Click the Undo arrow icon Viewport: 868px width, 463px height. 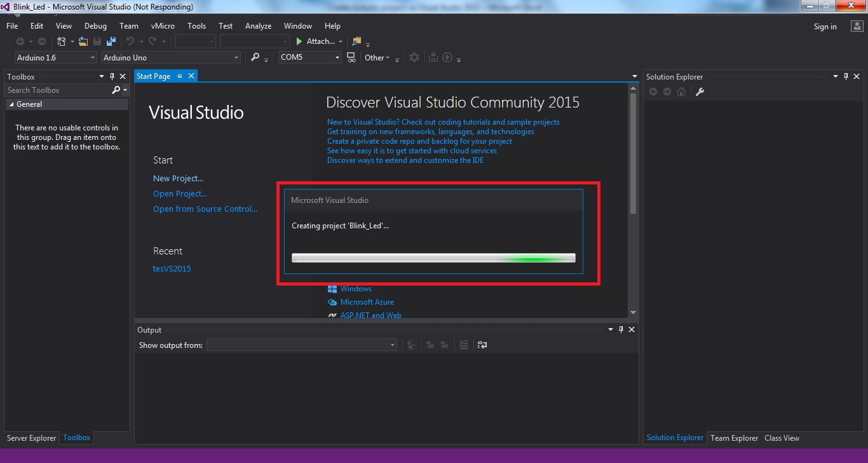click(130, 41)
